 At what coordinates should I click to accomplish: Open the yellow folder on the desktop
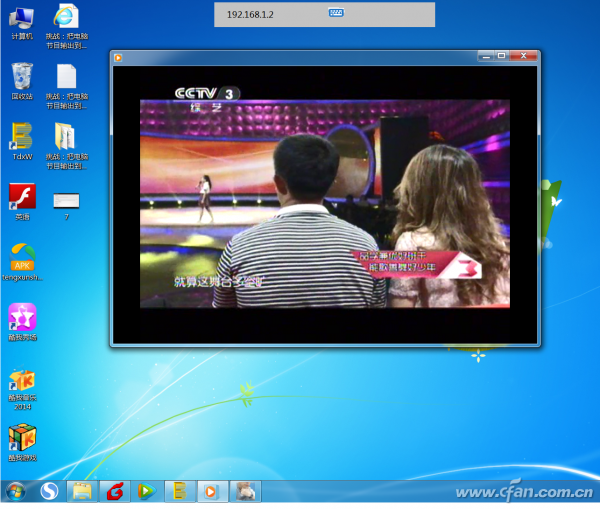click(x=67, y=146)
